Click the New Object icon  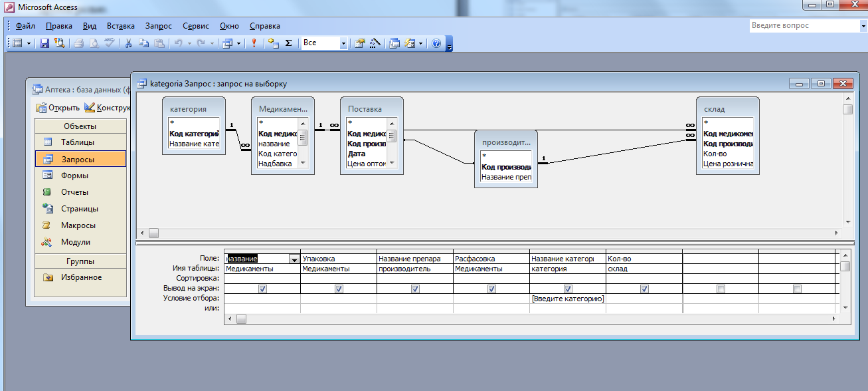pos(409,43)
